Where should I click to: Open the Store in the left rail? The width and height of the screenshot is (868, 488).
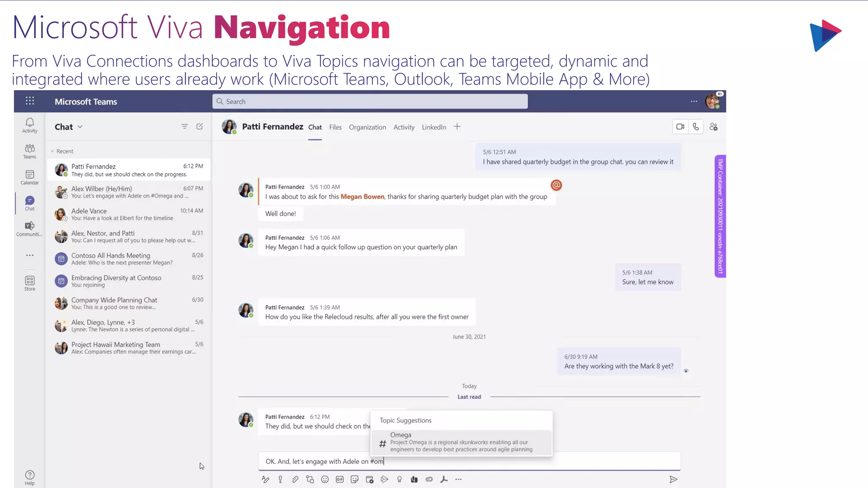tap(30, 283)
